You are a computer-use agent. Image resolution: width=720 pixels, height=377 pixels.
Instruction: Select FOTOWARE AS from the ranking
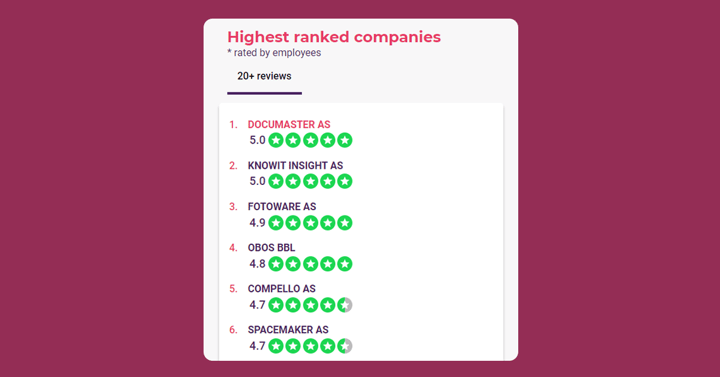tap(282, 207)
